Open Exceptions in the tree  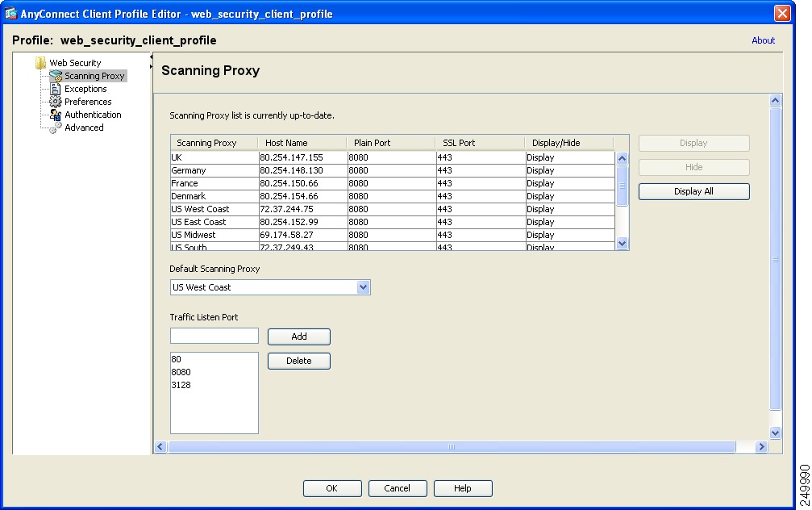pos(85,89)
